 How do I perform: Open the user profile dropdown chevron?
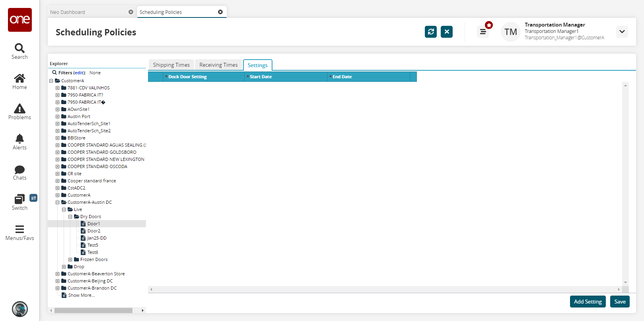click(x=622, y=32)
